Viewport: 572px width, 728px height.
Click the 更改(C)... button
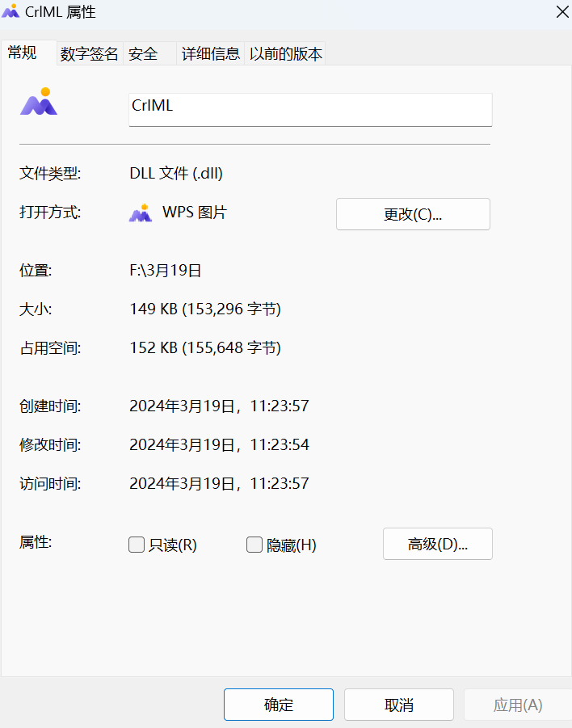point(413,214)
